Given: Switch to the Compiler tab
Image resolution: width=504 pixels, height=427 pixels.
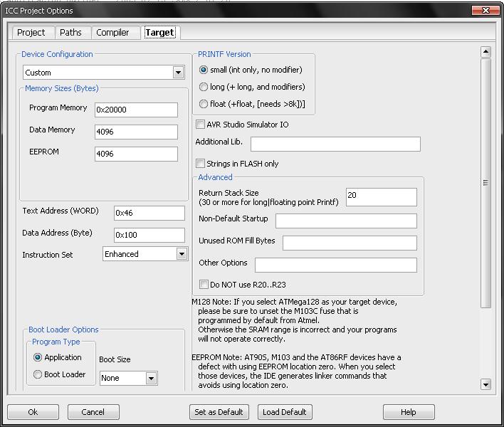Looking at the screenshot, I should (112, 33).
